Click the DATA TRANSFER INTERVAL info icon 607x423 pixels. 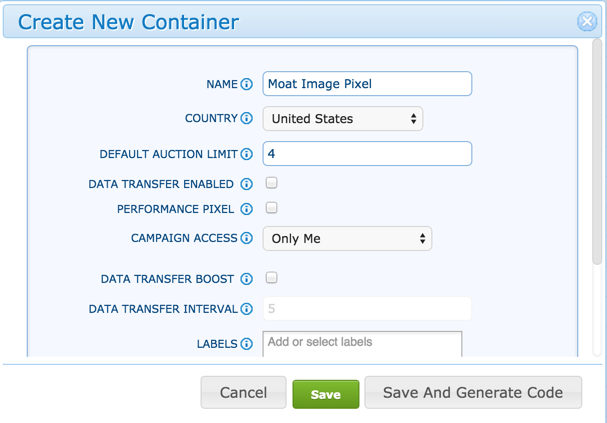pos(247,310)
